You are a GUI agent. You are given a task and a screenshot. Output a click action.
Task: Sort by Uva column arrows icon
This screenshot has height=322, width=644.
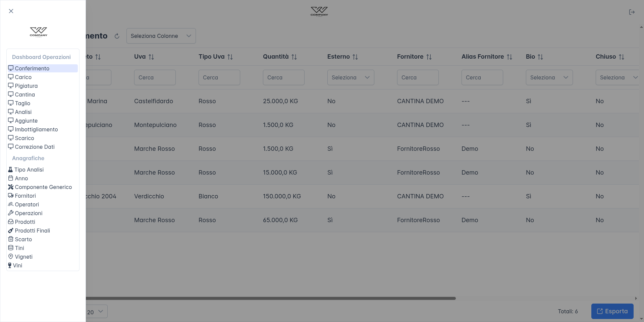pyautogui.click(x=151, y=57)
